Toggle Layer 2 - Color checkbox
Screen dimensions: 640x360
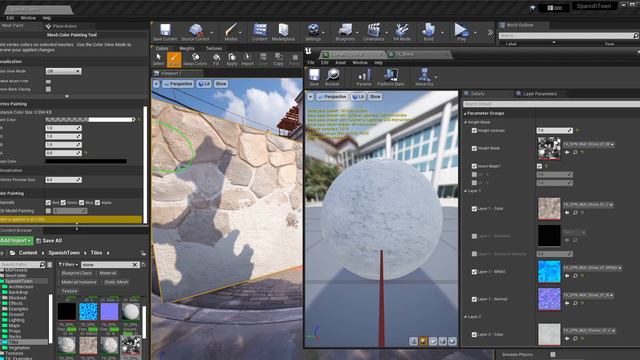pos(474,335)
